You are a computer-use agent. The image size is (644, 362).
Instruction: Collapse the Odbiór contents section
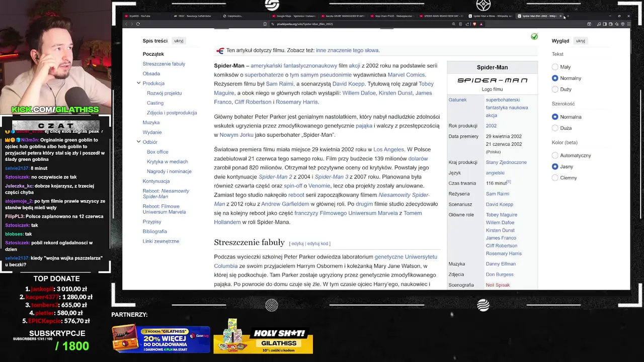tap(138, 142)
